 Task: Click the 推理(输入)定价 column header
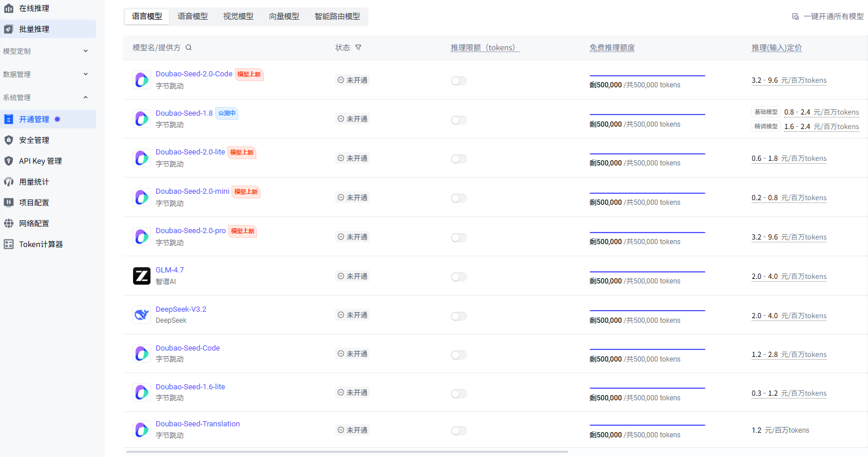[777, 48]
